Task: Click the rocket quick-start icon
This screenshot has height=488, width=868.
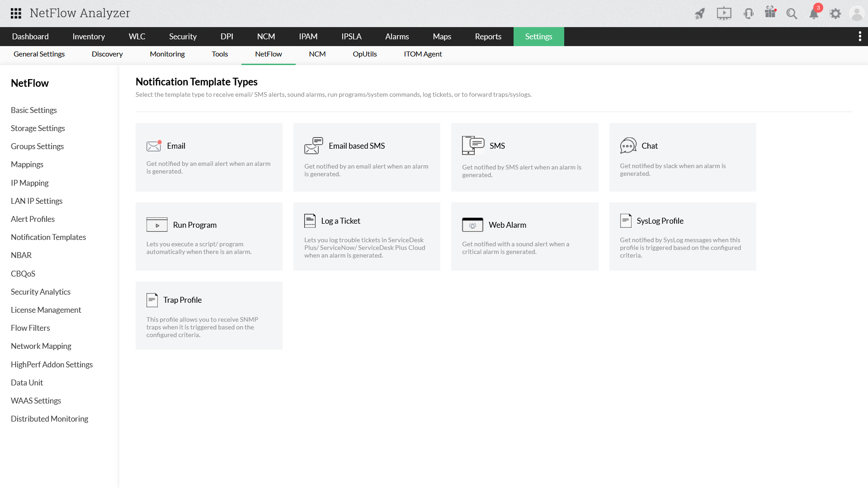Action: tap(700, 14)
